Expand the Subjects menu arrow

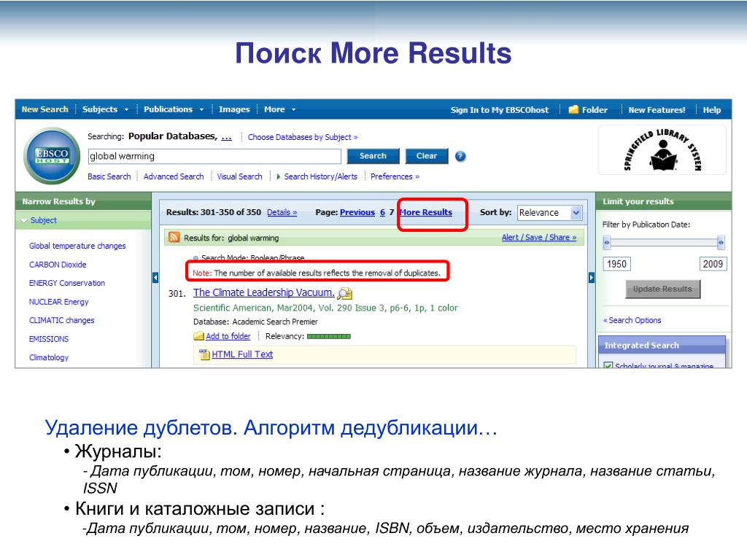pyautogui.click(x=126, y=109)
